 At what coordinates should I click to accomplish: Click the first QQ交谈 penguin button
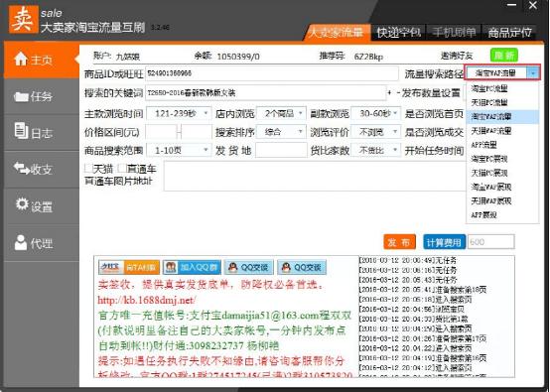coord(250,268)
